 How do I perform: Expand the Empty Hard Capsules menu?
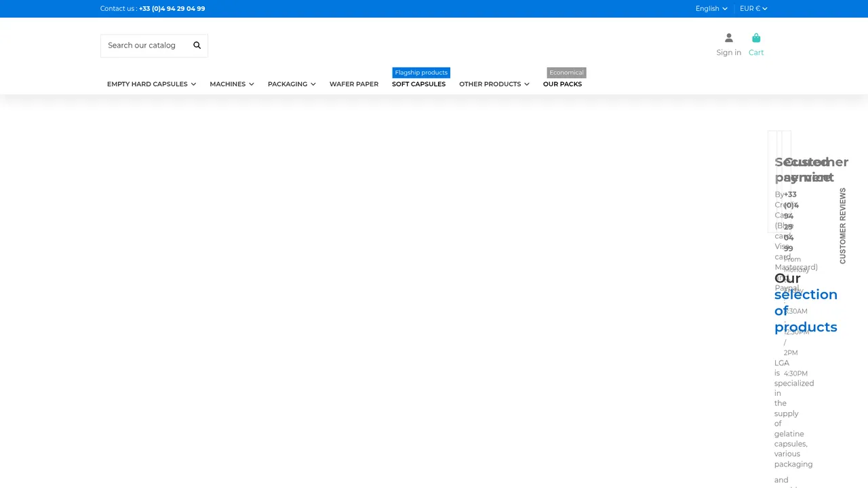point(151,84)
